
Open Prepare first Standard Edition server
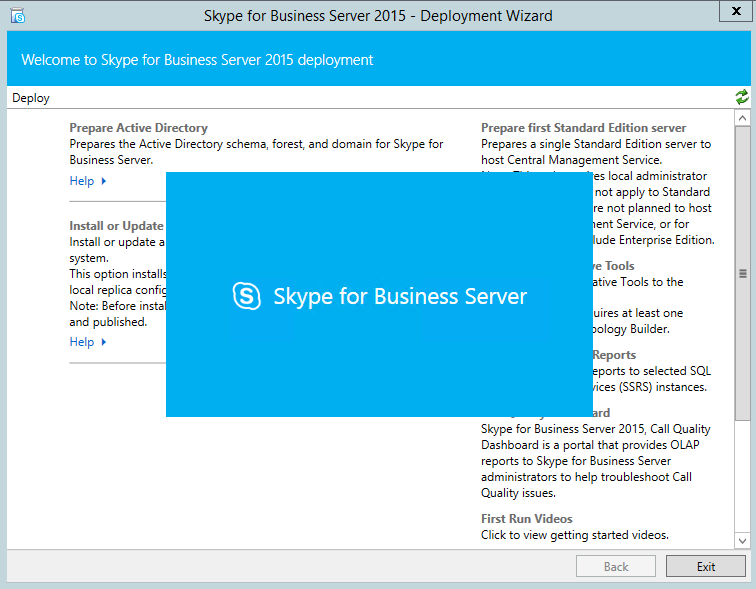coord(583,128)
